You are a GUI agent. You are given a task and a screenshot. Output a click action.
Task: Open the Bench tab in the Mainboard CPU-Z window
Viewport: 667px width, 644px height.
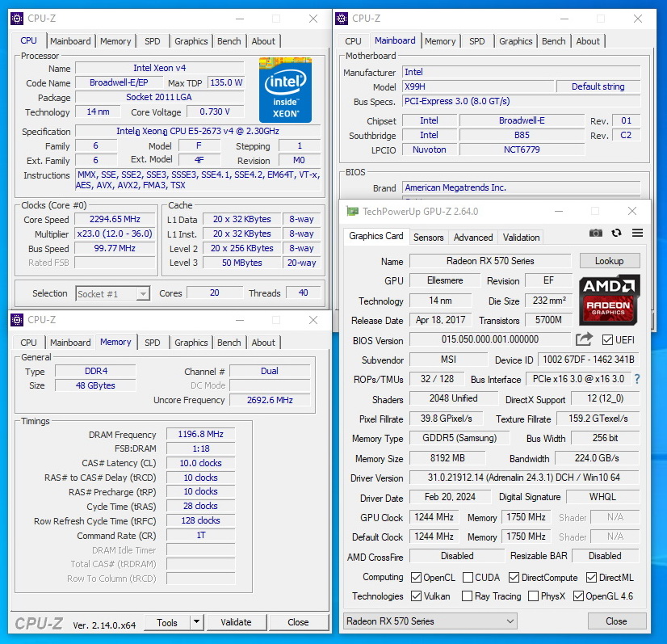point(553,41)
